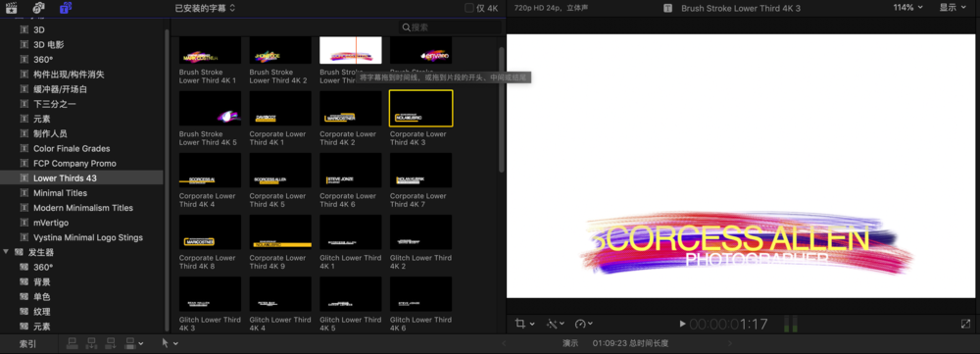Click the 01:09:23 总时间长度 status text
This screenshot has width=980, height=354.
coord(630,343)
